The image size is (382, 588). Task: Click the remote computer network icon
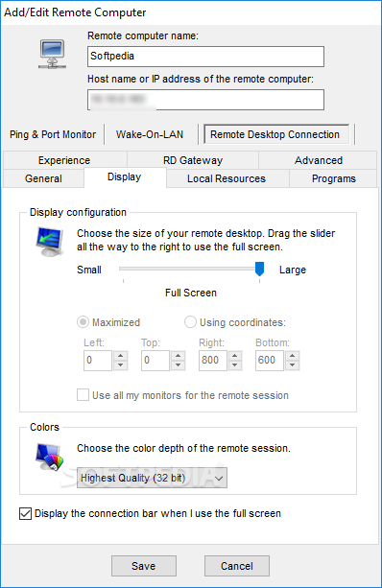click(x=53, y=55)
